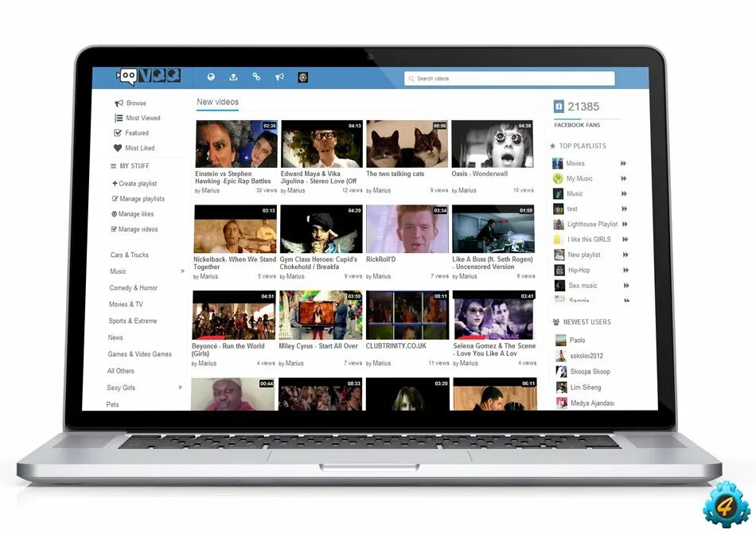This screenshot has height=534, width=756.
Task: Open Miley Cyrus Start All Over thumbnail
Action: pyautogui.click(x=321, y=315)
